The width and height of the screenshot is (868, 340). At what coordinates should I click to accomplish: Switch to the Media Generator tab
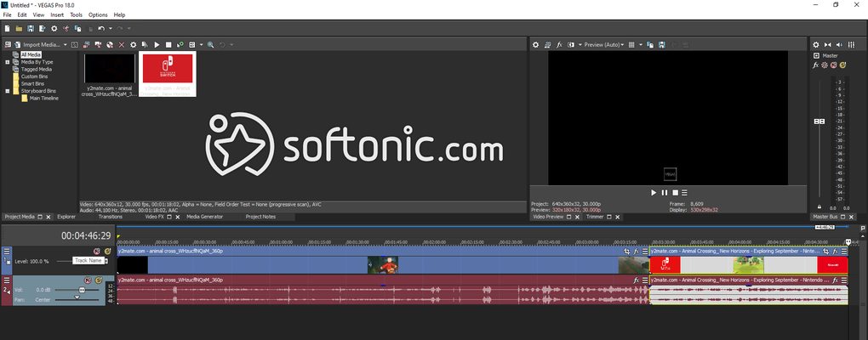pyautogui.click(x=205, y=217)
